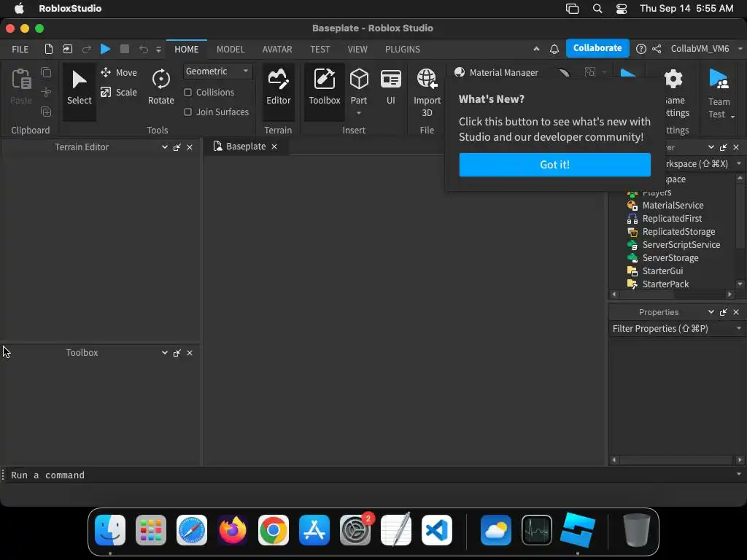The image size is (747, 560).
Task: Open Properties panel options chevron
Action: (x=711, y=312)
